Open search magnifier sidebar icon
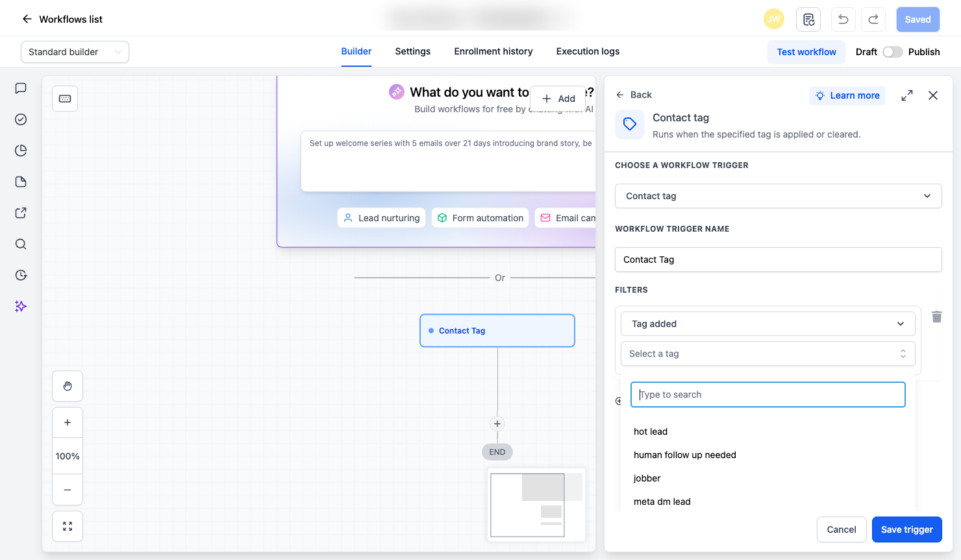The height and width of the screenshot is (560, 961). tap(21, 244)
